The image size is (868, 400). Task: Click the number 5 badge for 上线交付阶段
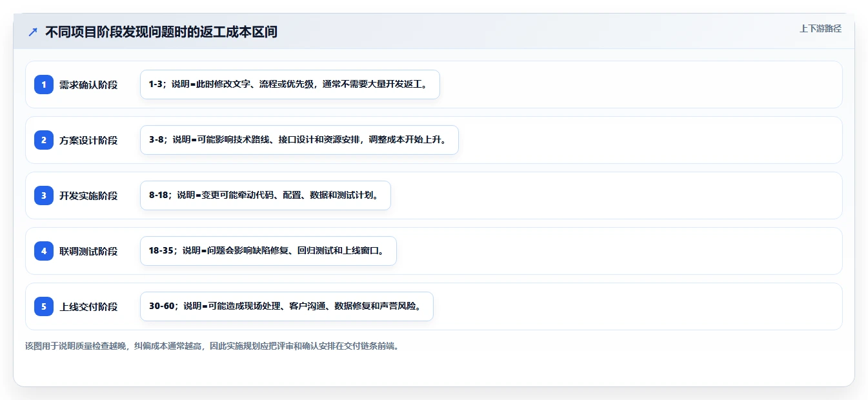44,306
